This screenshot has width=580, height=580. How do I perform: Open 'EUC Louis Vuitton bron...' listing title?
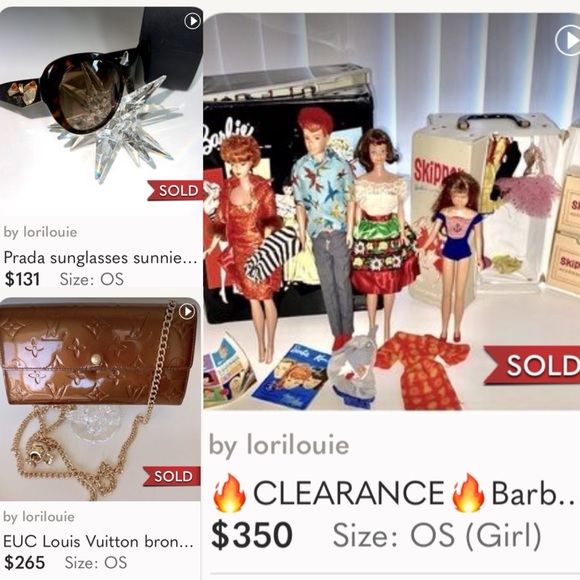(98, 542)
